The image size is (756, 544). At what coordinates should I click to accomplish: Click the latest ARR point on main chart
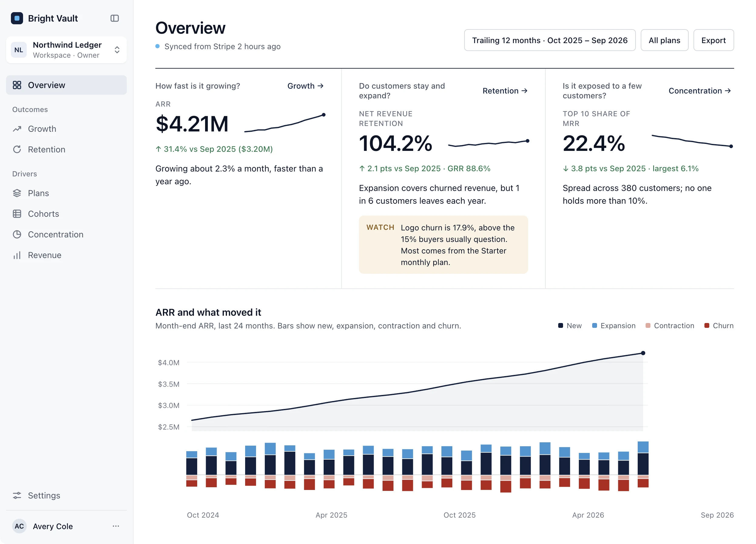click(x=643, y=353)
